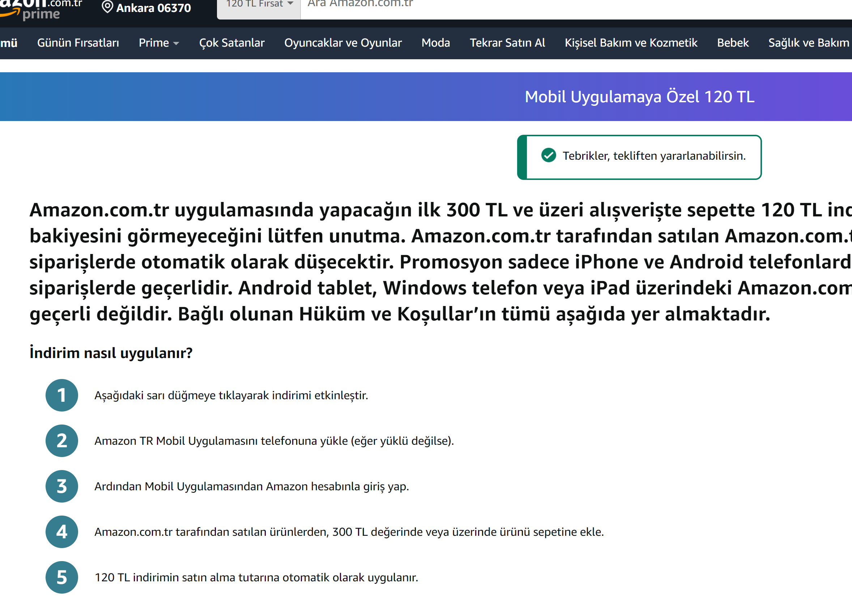Click the step 3 number circle

coord(61,486)
